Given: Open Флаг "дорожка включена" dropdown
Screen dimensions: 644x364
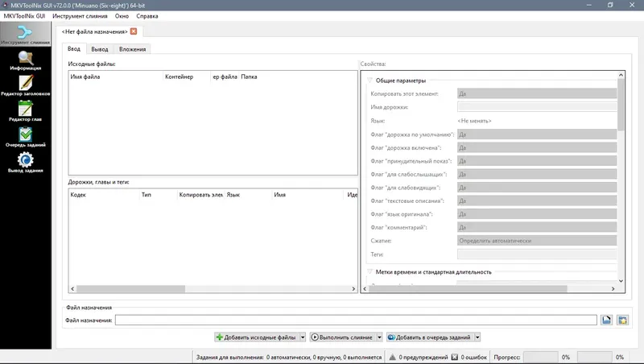Looking at the screenshot, I should [537, 147].
